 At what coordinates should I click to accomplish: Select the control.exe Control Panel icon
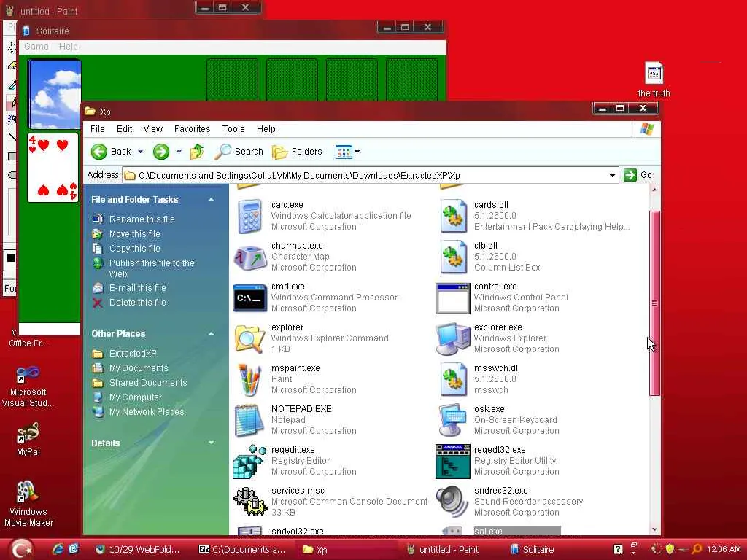tap(452, 298)
